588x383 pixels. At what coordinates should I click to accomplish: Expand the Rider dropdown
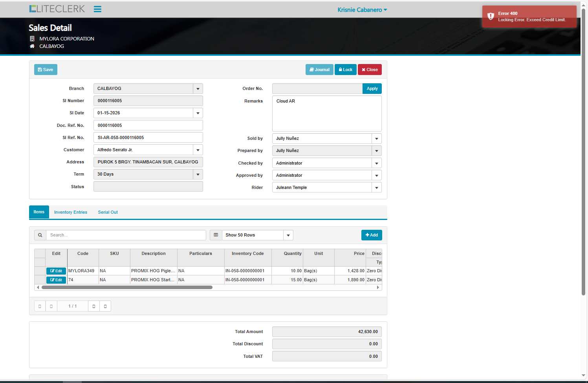(376, 187)
